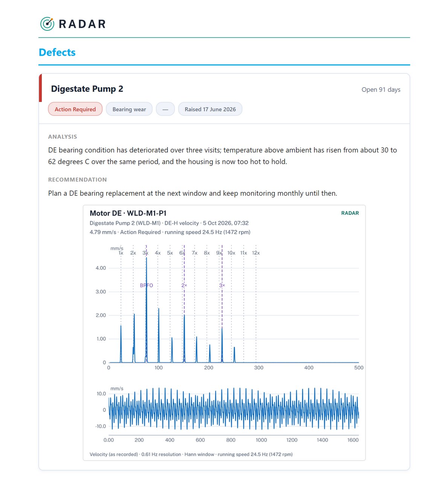Image resolution: width=448 pixels, height=497 pixels.
Task: Click the 300 x-axis tick on spectrum
Action: coord(259,368)
